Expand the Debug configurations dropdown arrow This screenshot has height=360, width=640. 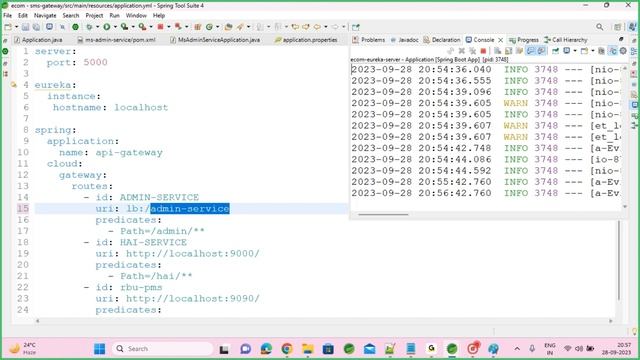click(x=97, y=27)
